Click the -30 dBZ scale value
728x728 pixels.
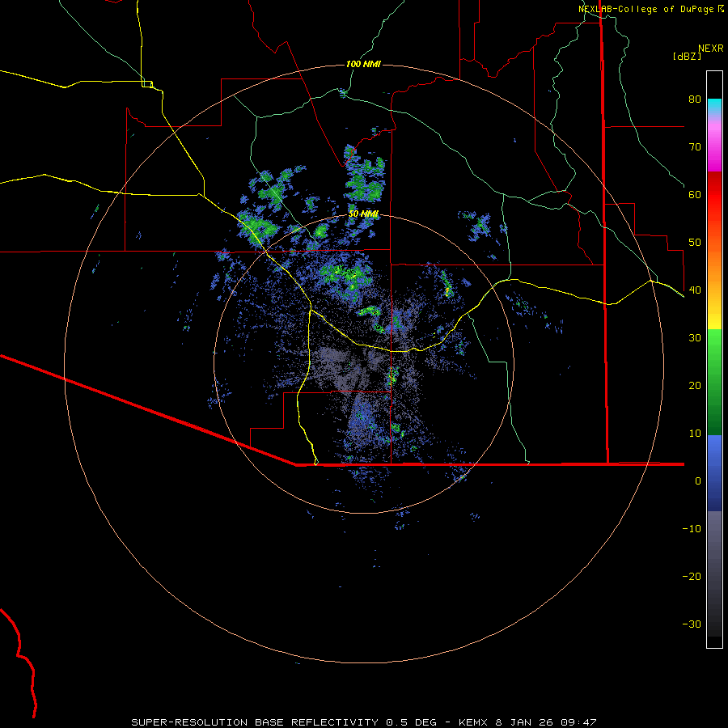(x=692, y=624)
